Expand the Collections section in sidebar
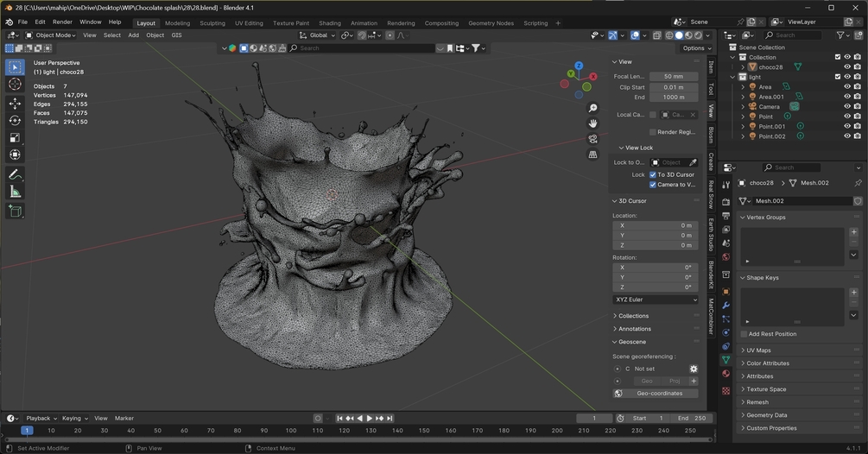The height and width of the screenshot is (454, 868). [633, 316]
